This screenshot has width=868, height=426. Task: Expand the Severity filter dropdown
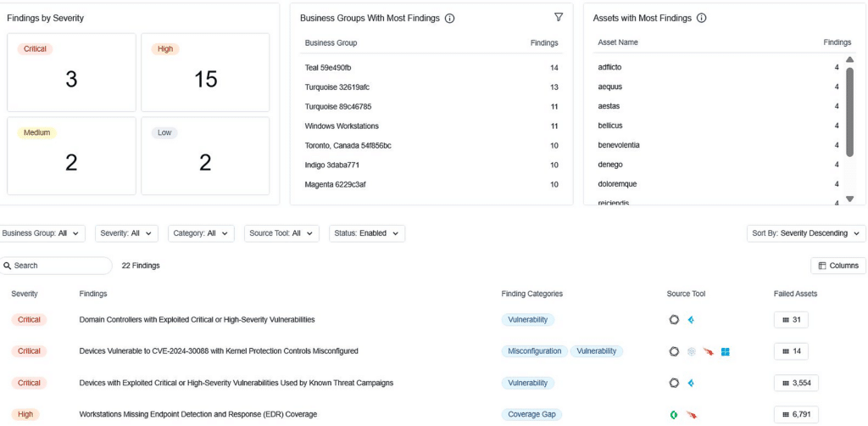coord(128,233)
